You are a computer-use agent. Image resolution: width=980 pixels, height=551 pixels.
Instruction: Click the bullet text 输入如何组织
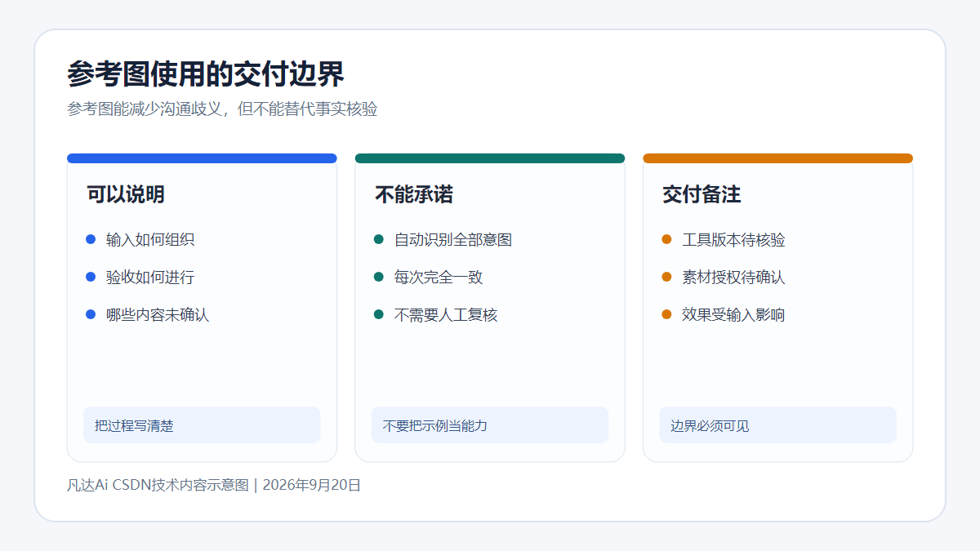coord(150,240)
